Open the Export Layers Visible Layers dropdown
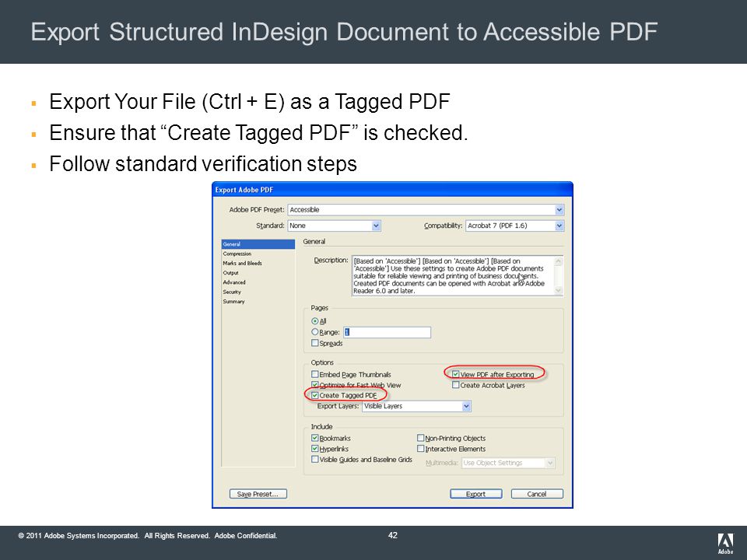 [x=416, y=406]
